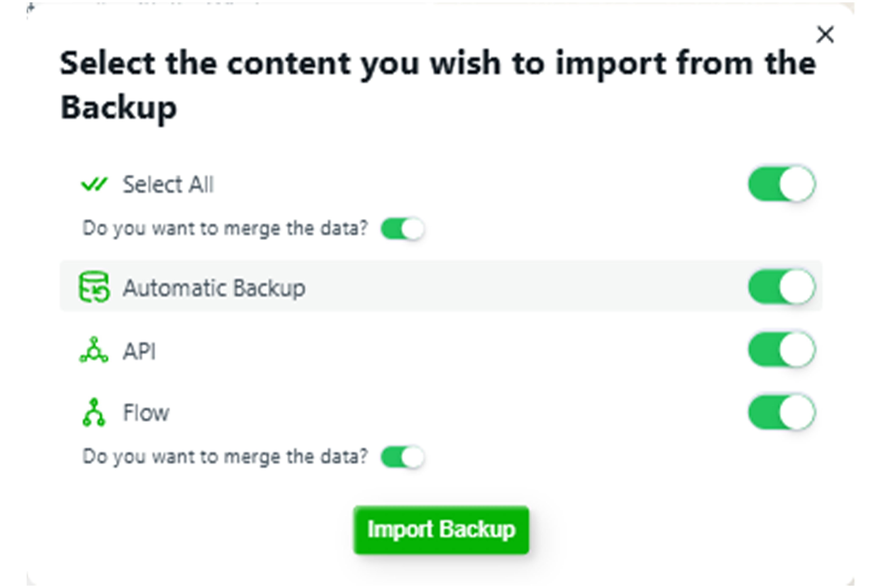
Task: Click the Automatic Backup label text
Action: point(214,288)
